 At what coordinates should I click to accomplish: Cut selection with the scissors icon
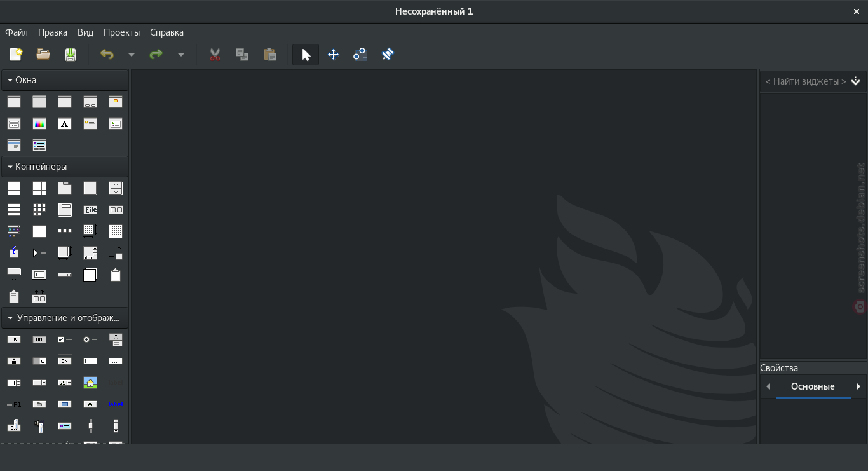coord(215,55)
